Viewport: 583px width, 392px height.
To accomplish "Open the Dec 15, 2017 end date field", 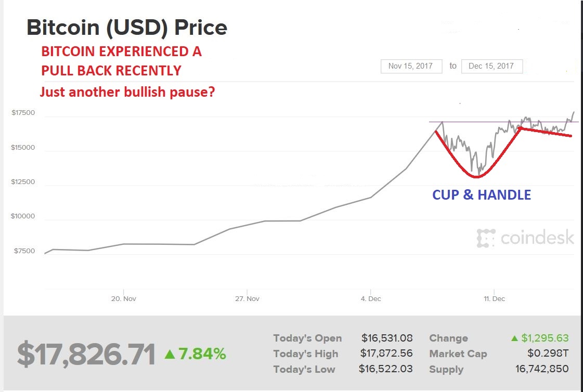I will (x=491, y=66).
